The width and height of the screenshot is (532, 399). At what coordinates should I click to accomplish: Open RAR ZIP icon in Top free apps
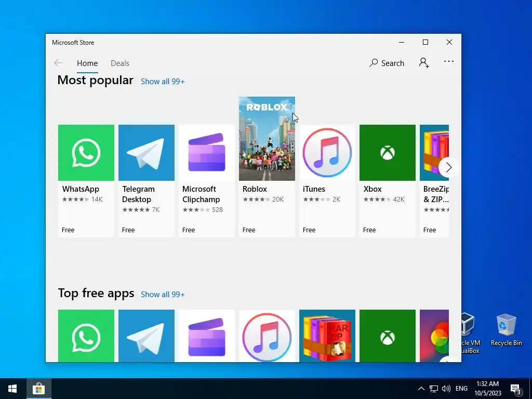tap(327, 336)
